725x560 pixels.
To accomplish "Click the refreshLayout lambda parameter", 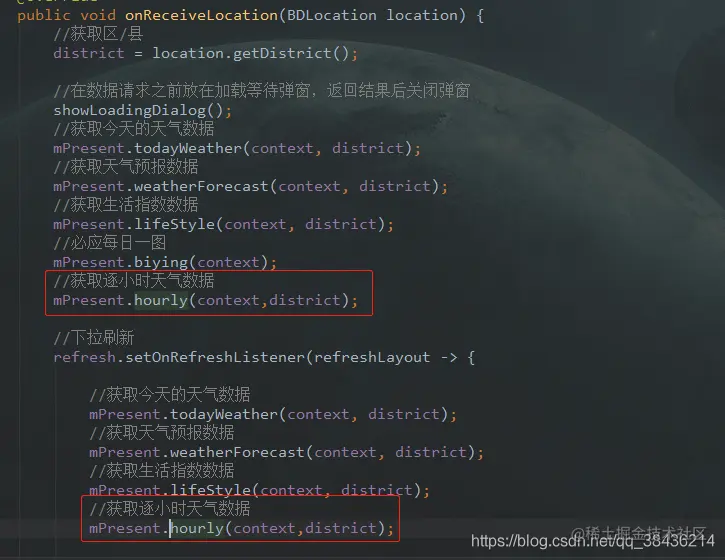I will point(372,357).
